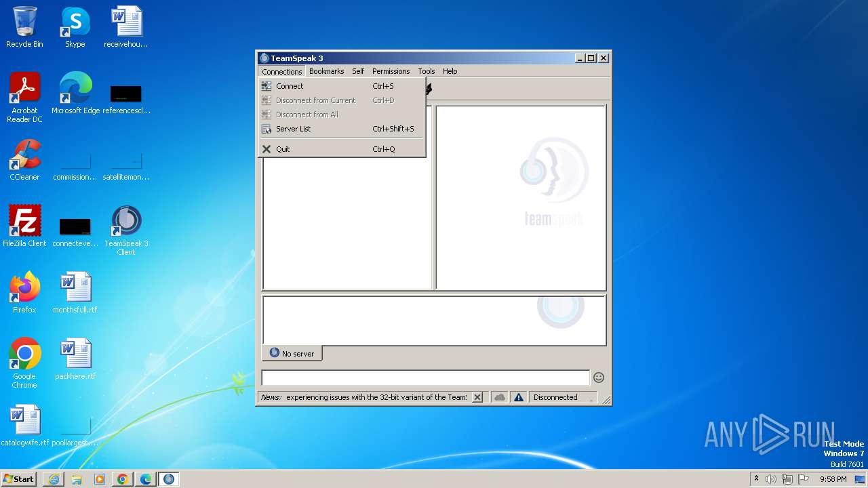Select the poollargest desktop file
Viewport: 868px width, 488px height.
coord(75,430)
